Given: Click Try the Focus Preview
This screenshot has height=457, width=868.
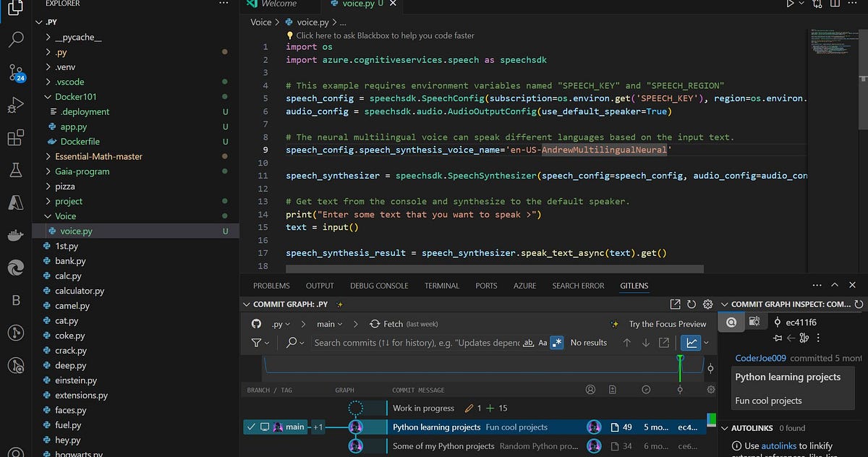Looking at the screenshot, I should (x=667, y=324).
